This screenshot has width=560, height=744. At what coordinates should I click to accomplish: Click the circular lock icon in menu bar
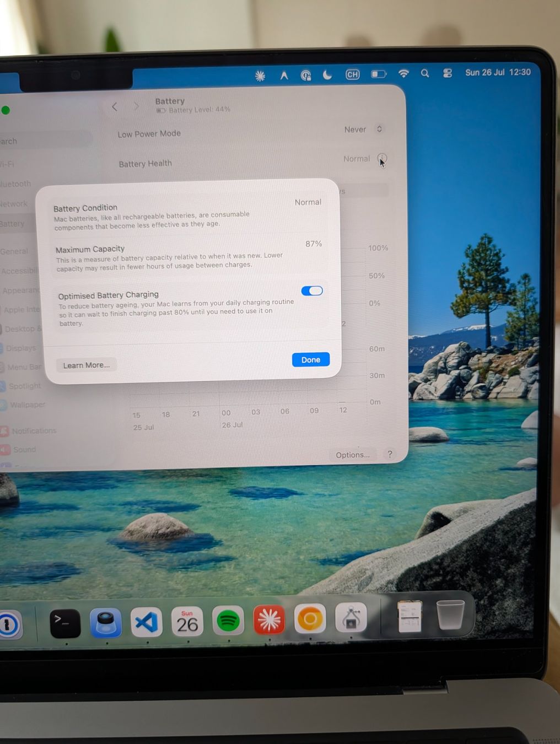click(x=306, y=76)
